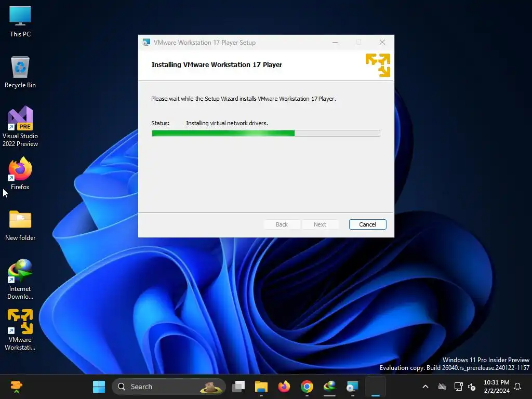Close the VMware Setup window

click(x=382, y=42)
